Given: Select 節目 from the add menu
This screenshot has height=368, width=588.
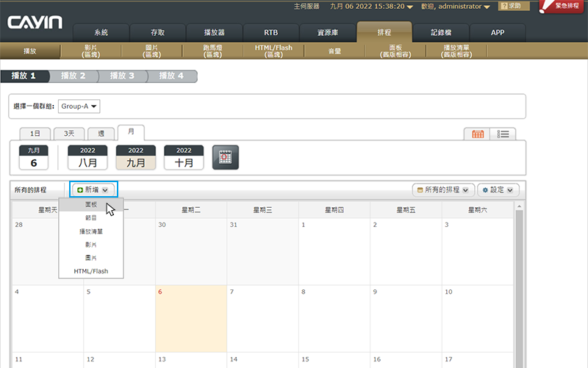Looking at the screenshot, I should click(91, 217).
